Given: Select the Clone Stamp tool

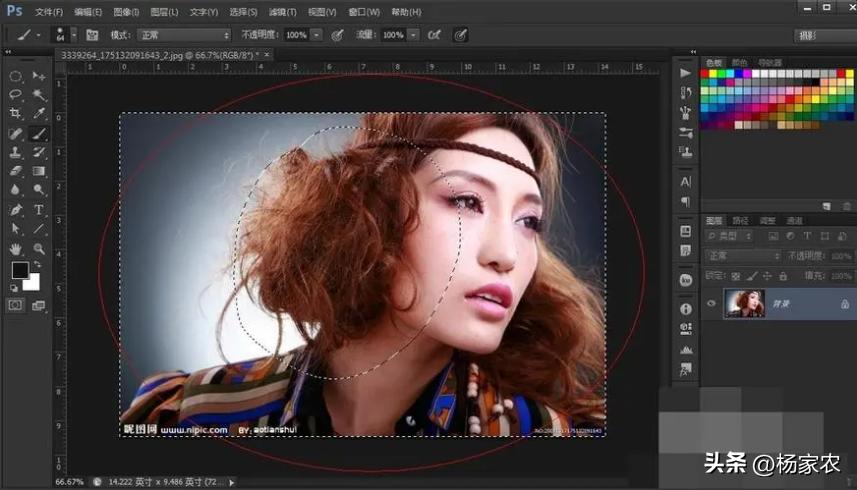Looking at the screenshot, I should pos(16,153).
